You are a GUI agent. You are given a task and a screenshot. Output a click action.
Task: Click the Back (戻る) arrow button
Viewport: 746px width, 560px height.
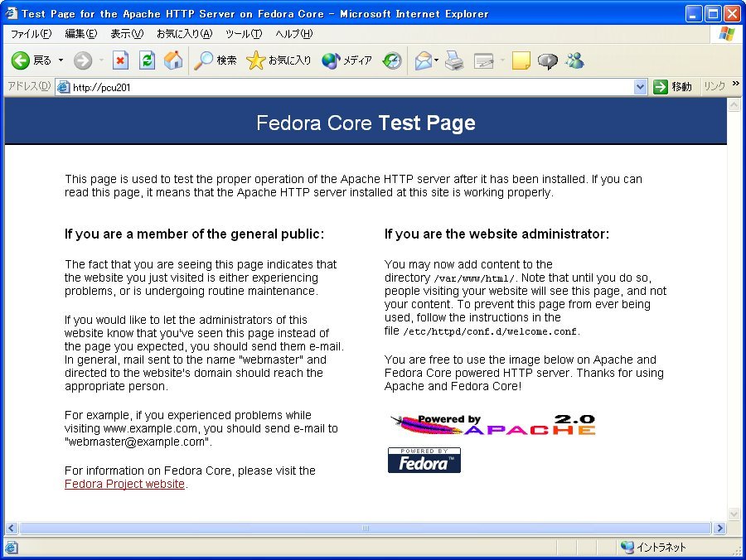point(31,60)
